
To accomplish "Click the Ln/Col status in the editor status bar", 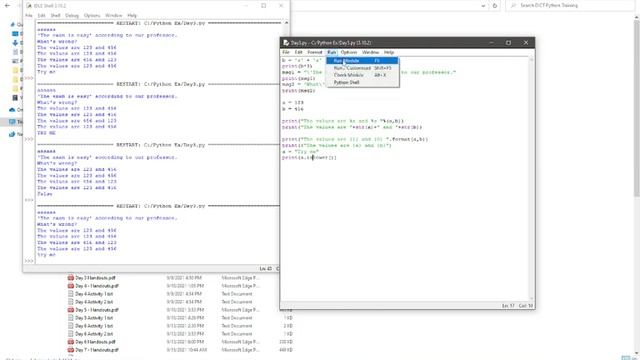I will click(517, 306).
